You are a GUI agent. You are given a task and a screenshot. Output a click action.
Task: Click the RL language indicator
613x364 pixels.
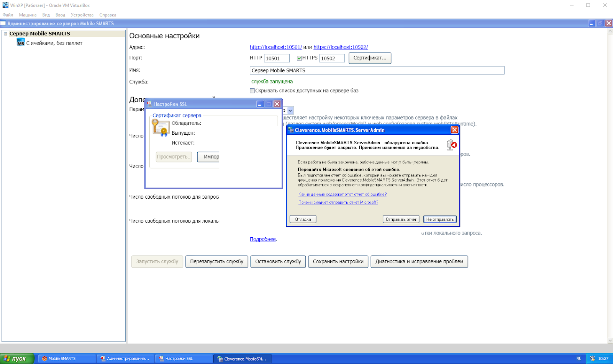pos(579,359)
